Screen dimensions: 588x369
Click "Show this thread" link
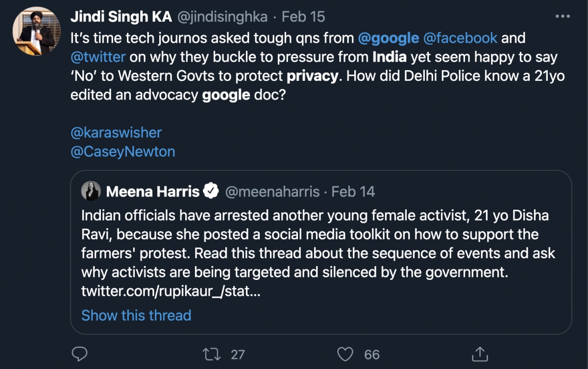click(x=136, y=315)
